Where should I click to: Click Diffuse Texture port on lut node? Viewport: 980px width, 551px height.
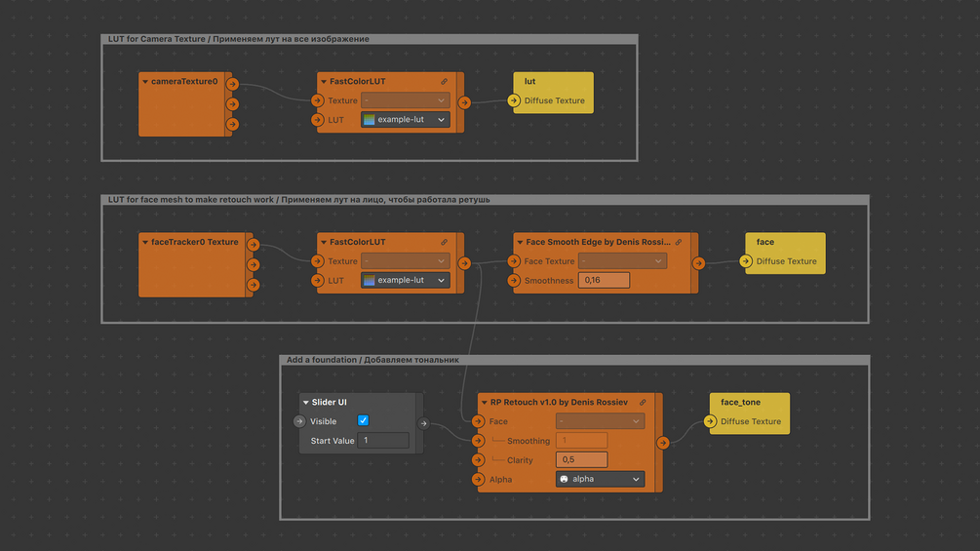(x=514, y=99)
